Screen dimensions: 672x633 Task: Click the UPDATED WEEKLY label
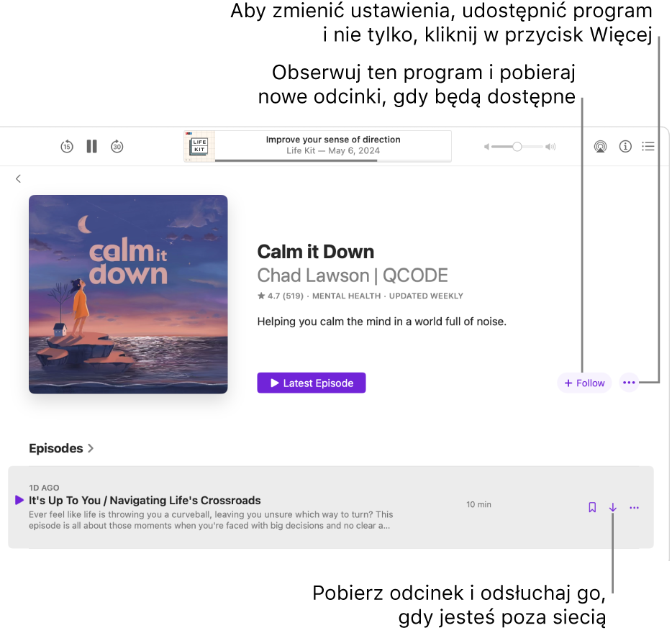(426, 296)
